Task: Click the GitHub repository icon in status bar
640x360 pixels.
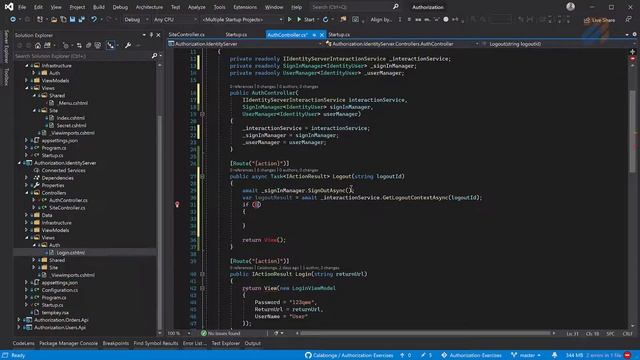Action: pyautogui.click(x=308, y=355)
